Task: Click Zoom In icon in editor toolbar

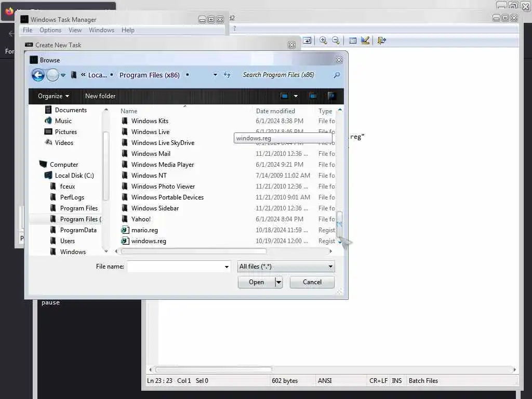Action: [323, 41]
